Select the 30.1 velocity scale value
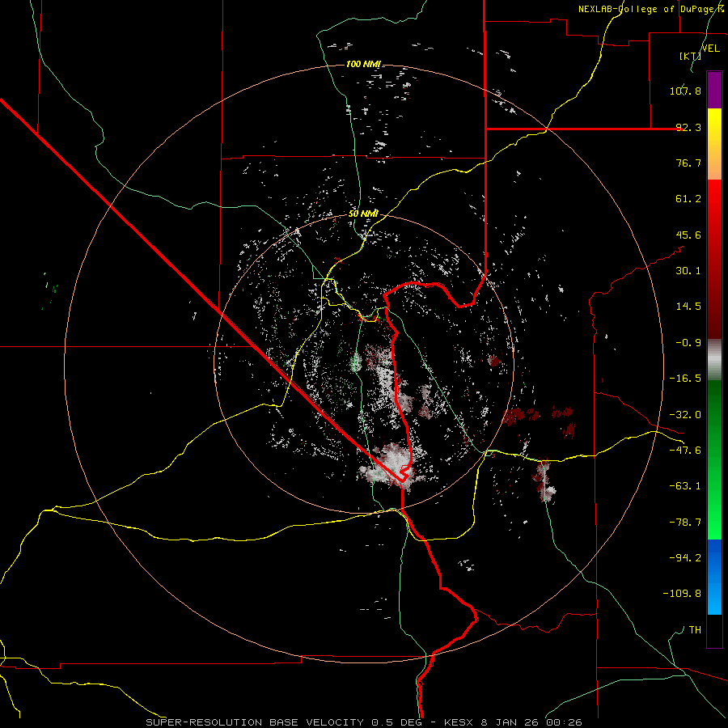 [688, 271]
